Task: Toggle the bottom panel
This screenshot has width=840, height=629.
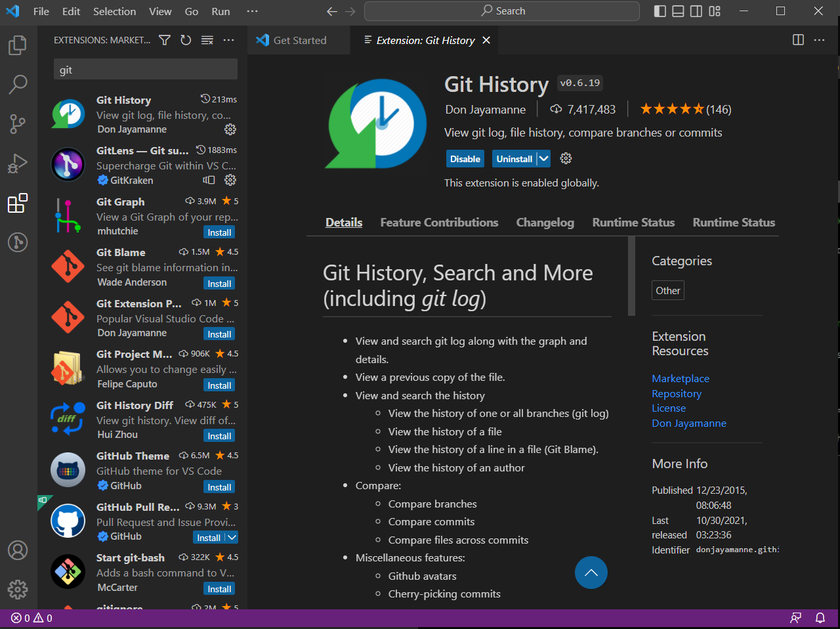Action: (679, 11)
